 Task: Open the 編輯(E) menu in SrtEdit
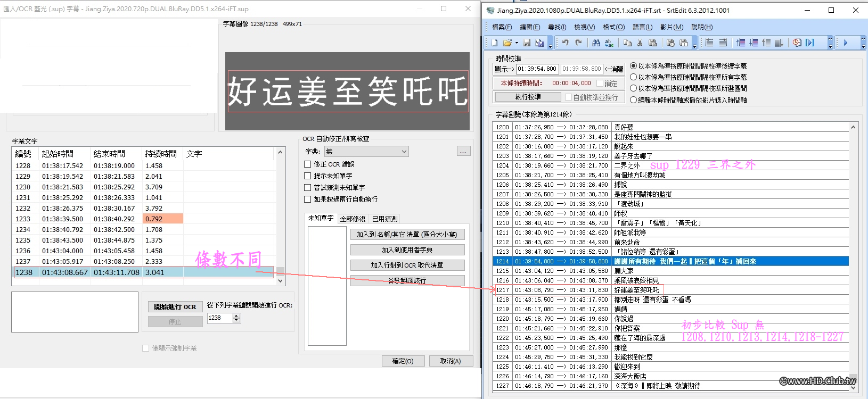[530, 27]
